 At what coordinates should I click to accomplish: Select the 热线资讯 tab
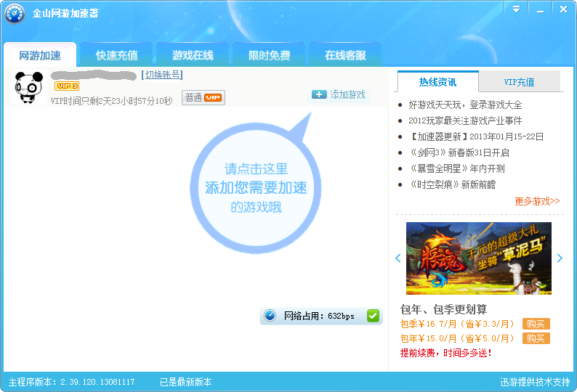438,81
